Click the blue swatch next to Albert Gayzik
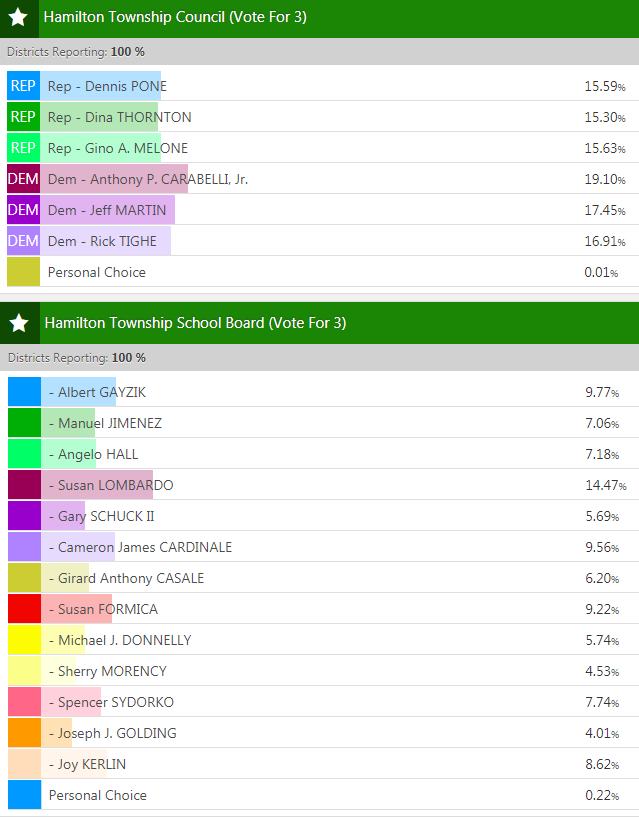 (23, 392)
